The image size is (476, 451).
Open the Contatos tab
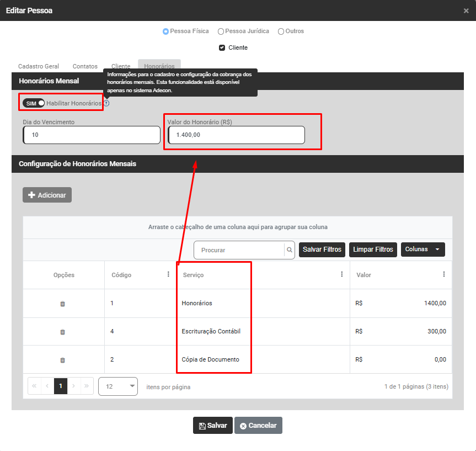pos(85,66)
